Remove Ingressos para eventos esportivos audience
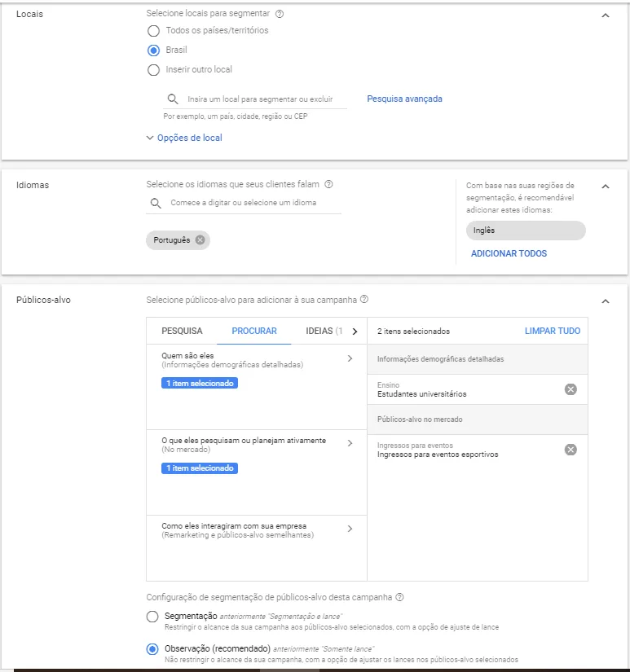This screenshot has width=630, height=672. click(x=571, y=450)
